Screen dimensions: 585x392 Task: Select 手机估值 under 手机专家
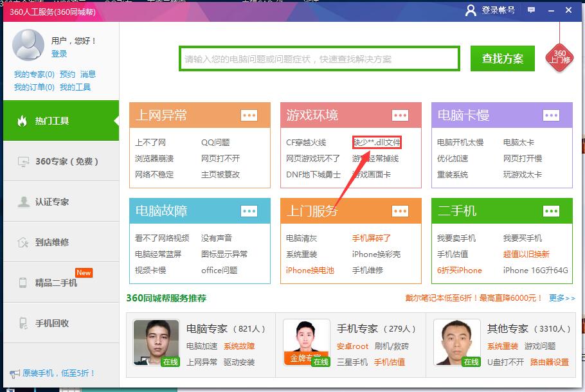click(390, 362)
